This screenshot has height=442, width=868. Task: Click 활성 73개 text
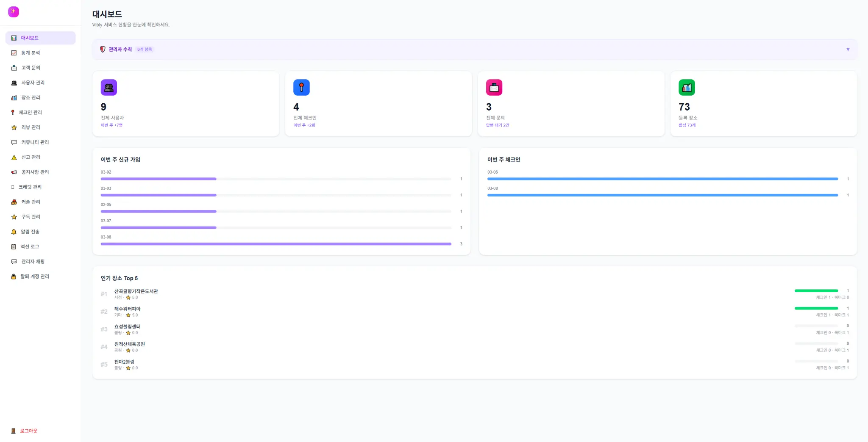687,125
